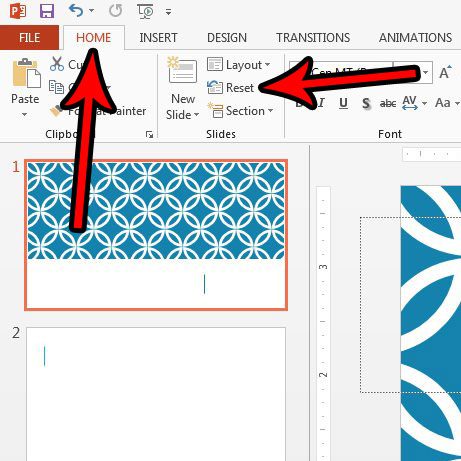This screenshot has width=461, height=461.
Task: Toggle strikethrough formatting
Action: coord(388,104)
